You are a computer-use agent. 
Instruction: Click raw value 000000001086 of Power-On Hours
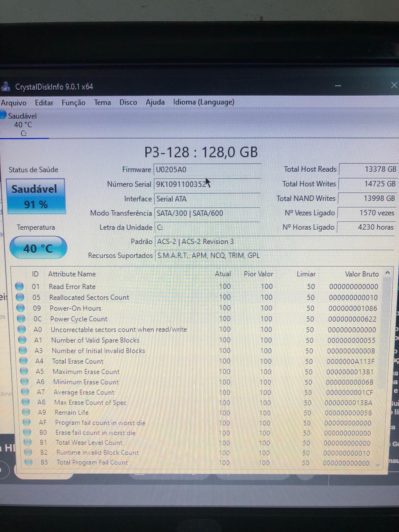click(353, 308)
